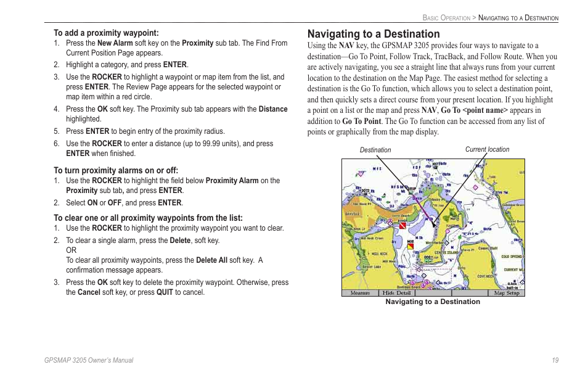Image resolution: width=588 pixels, height=383 pixels.
Task: Click the 'To clear one or all proximity waypoints' heading
Action: point(148,218)
